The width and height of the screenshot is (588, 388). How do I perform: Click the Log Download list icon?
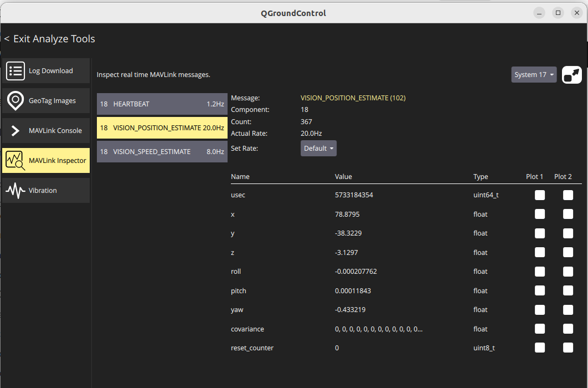coord(16,71)
